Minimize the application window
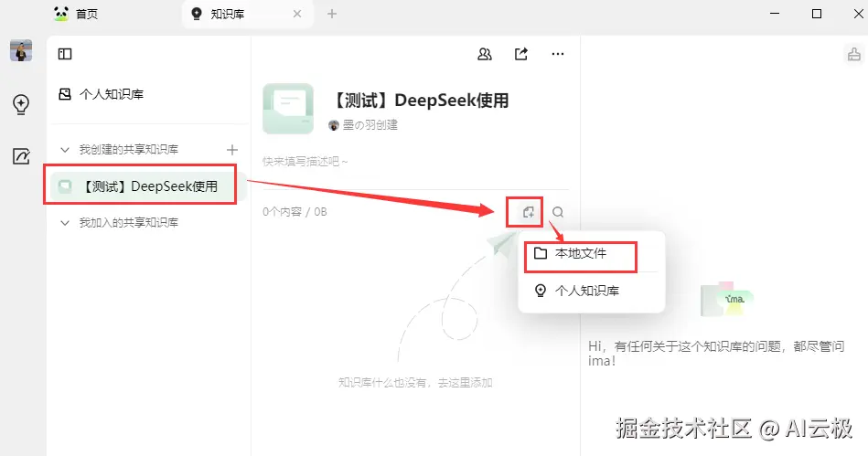The width and height of the screenshot is (868, 456). tap(775, 14)
